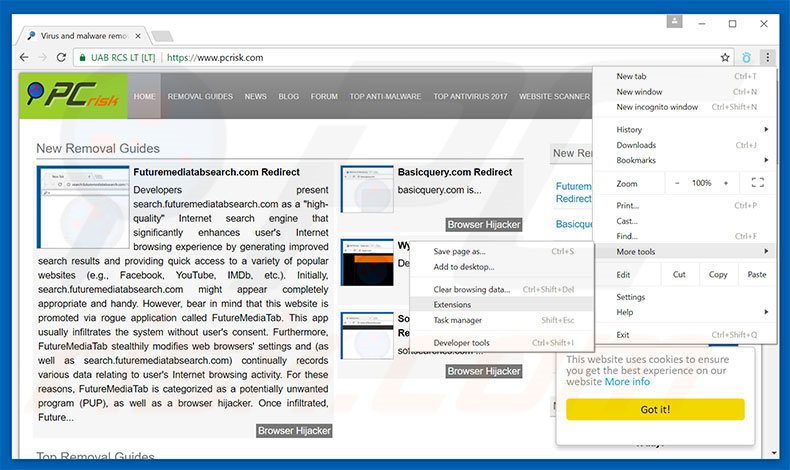
Task: Reload the page with refresh icon
Action: coord(62,58)
